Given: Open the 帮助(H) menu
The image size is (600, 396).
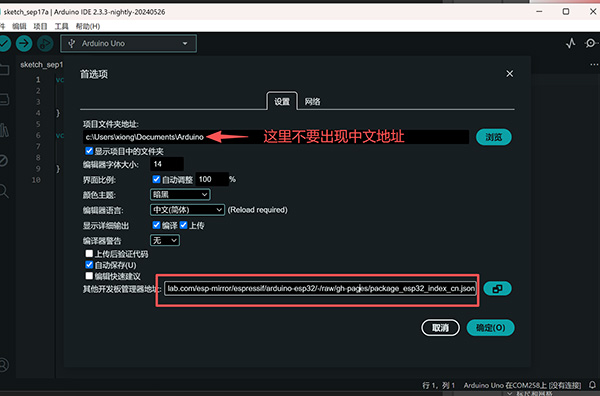Looking at the screenshot, I should click(88, 26).
